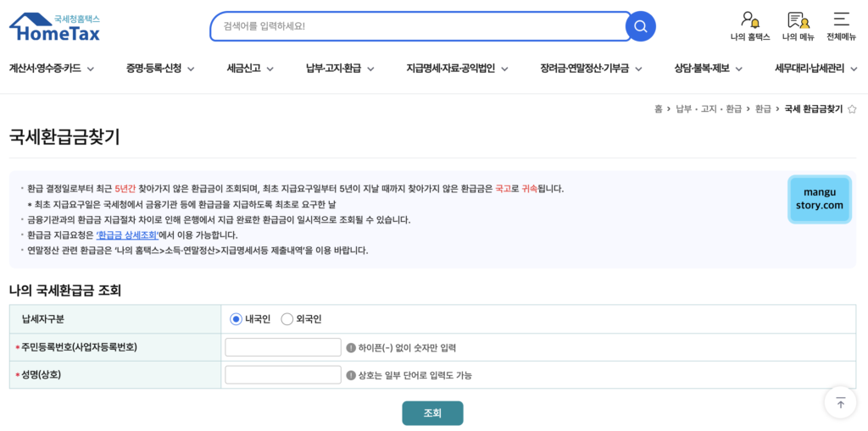
Task: Go to 납부·고지·환급 breadcrumb link
Action: [x=708, y=109]
